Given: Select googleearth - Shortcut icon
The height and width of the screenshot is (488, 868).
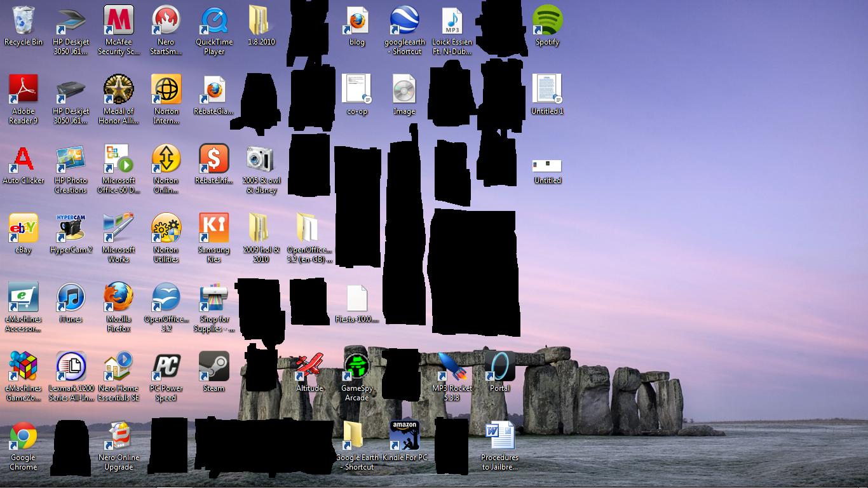Looking at the screenshot, I should click(405, 20).
